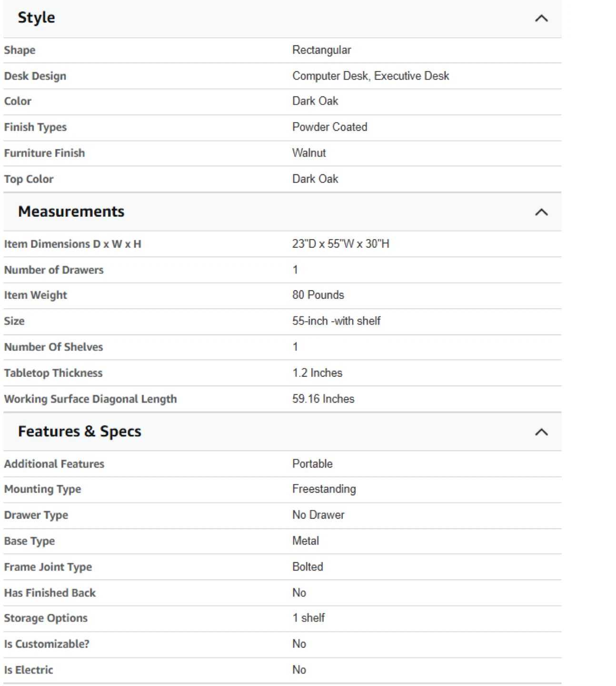The width and height of the screenshot is (616, 686).
Task: Click the Style section heading
Action: [x=37, y=18]
